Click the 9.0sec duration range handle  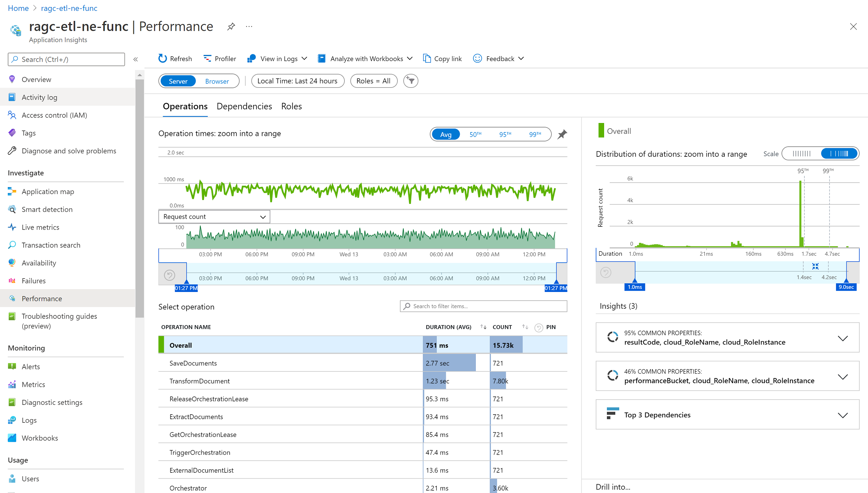846,287
